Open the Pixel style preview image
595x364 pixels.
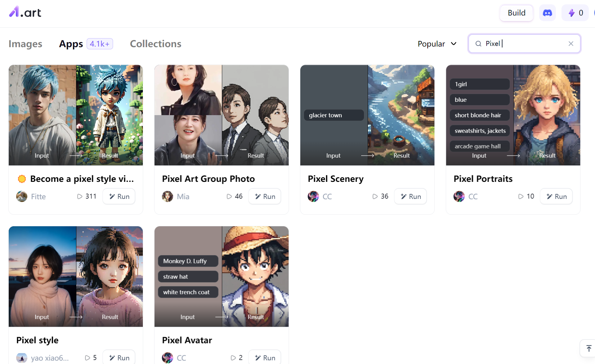coord(76,276)
